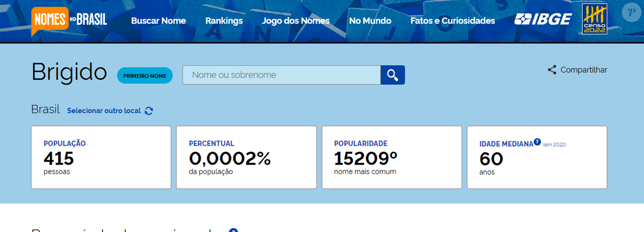Go to Jogo dos Nomes
Screen dimensions: 644x232
[296, 21]
